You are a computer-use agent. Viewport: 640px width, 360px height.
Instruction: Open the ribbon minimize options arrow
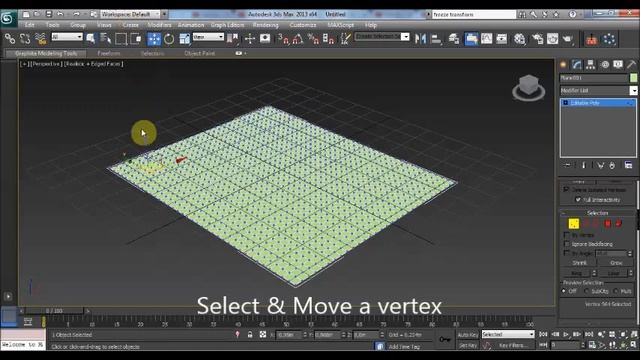click(x=245, y=53)
